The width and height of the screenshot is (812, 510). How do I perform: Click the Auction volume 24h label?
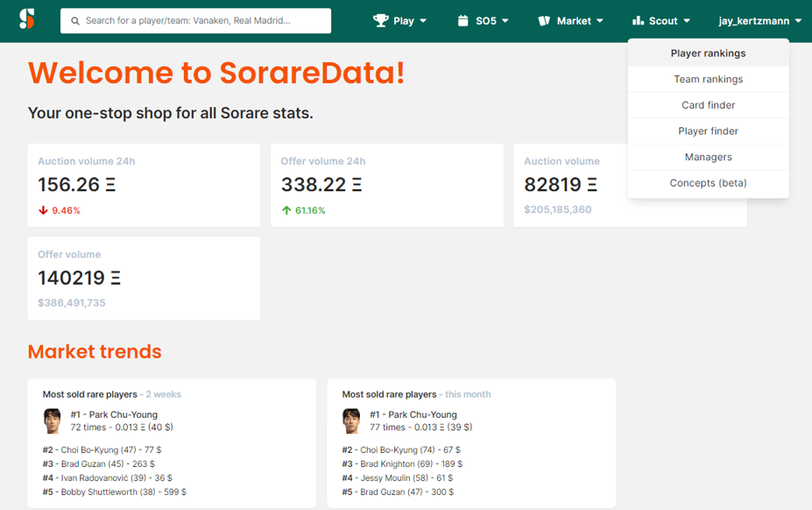[x=87, y=161]
